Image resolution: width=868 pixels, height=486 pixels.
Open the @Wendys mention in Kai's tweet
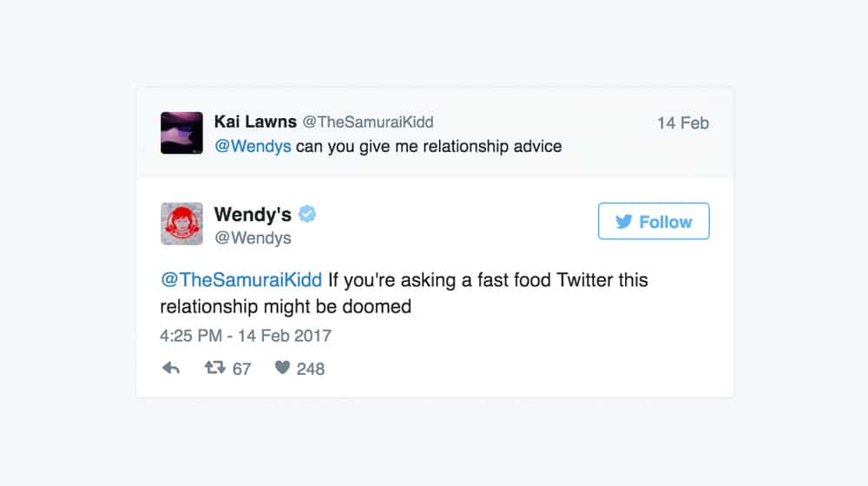tap(253, 146)
